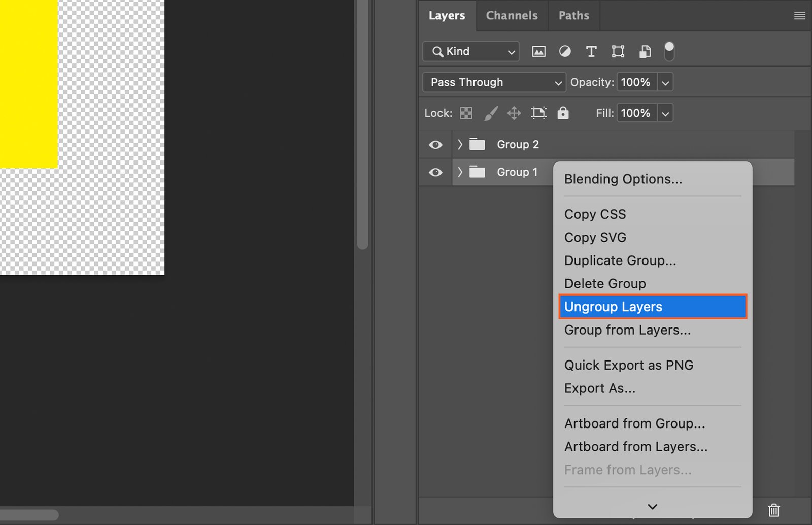Open the Opacity slider dropdown arrow
This screenshot has width=812, height=525.
tap(665, 82)
